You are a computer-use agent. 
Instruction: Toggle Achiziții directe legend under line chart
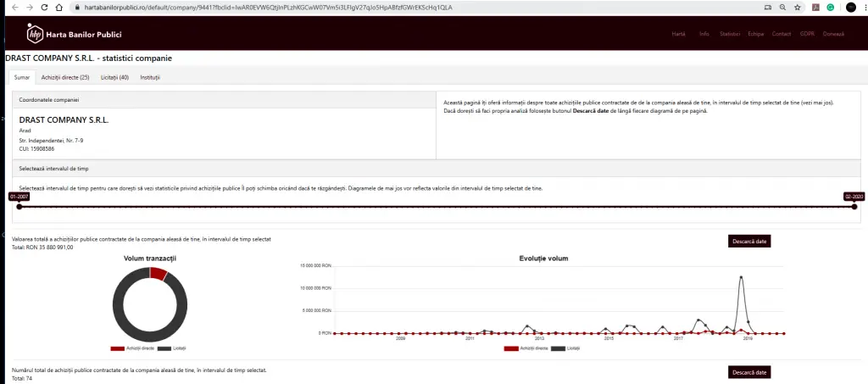(526, 348)
